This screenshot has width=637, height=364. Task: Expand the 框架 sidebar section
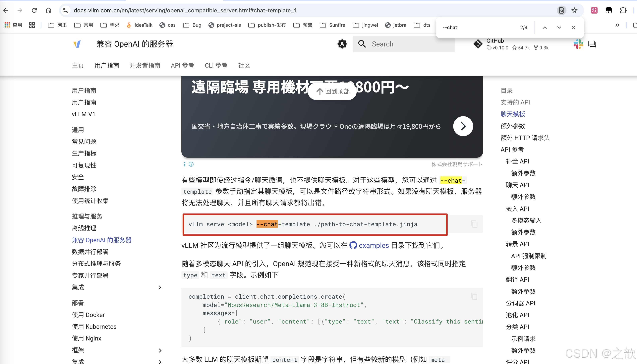click(x=160, y=350)
